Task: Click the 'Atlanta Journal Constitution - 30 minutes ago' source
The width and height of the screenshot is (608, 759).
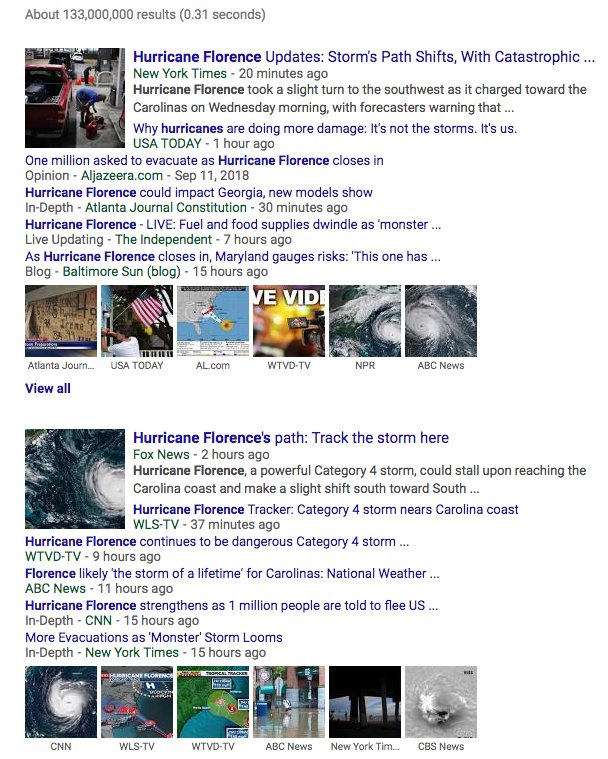Action: (186, 207)
